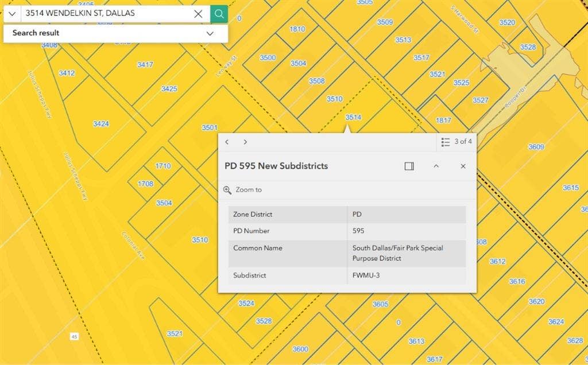Expand the Search result panel
588x365 pixels.
(210, 33)
